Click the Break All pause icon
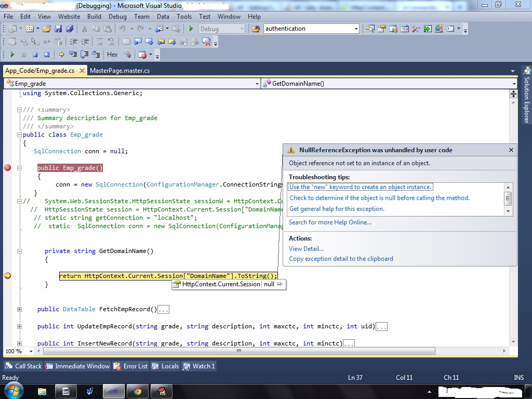 pos(23,54)
